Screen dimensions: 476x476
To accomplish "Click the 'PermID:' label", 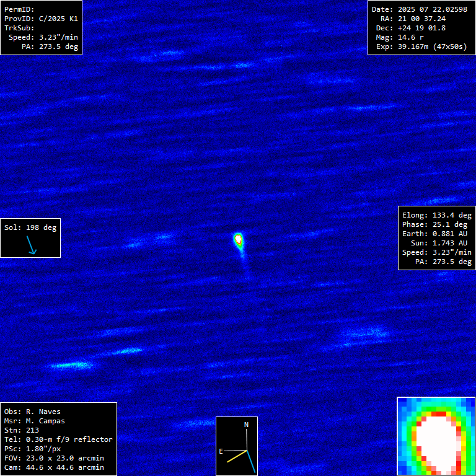I will 19,9.
